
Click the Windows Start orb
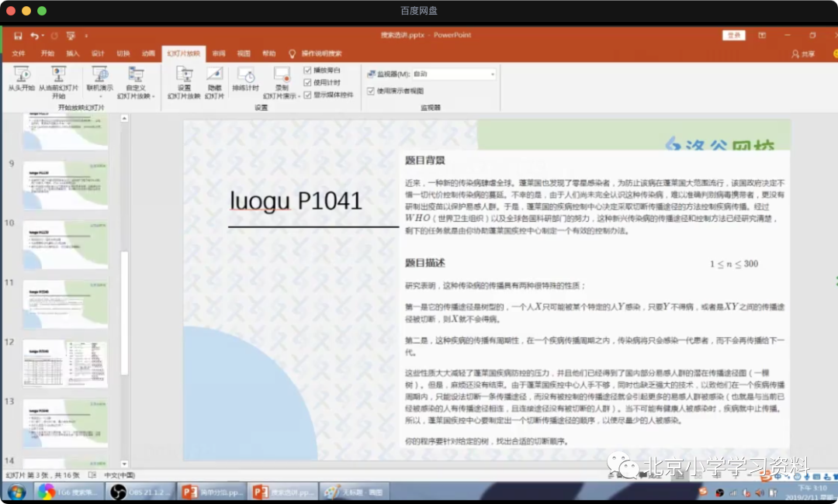pos(16,492)
